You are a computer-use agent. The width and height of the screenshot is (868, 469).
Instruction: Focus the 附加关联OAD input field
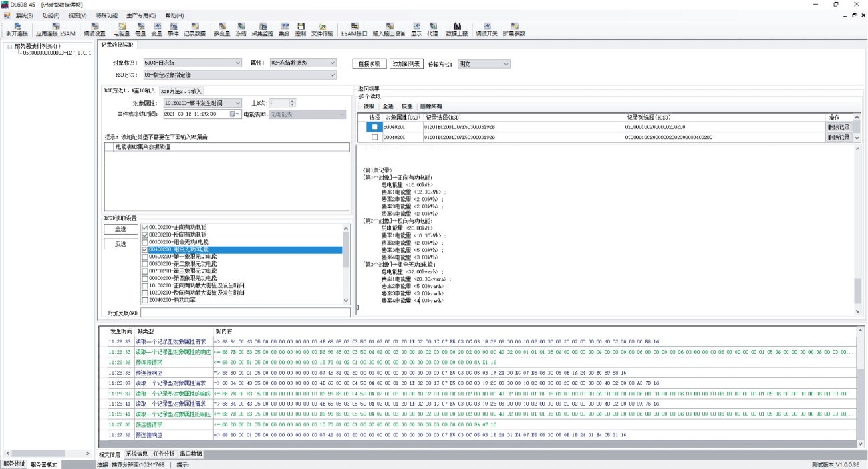coord(245,313)
